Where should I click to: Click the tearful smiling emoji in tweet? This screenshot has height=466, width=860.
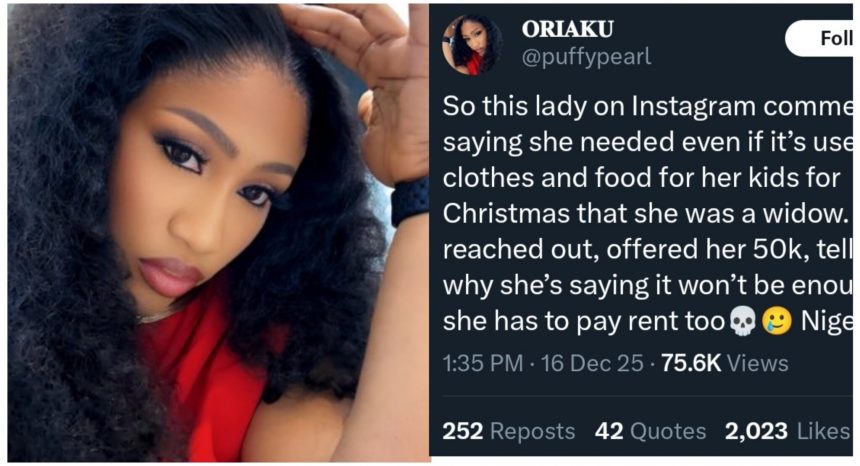click(x=773, y=323)
